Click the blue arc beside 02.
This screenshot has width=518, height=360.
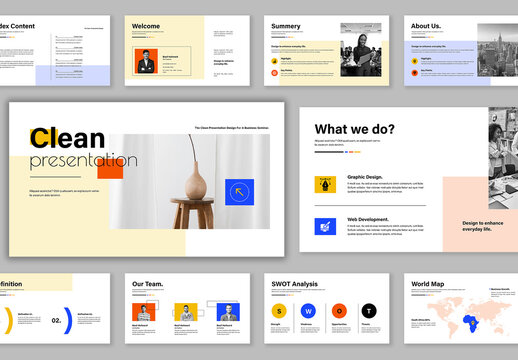(68, 321)
